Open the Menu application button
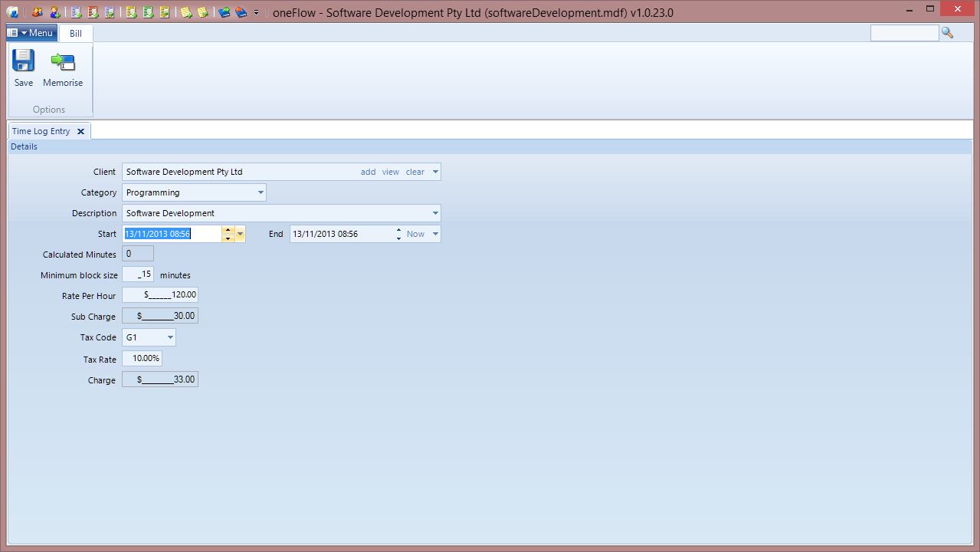Screen dimensions: 980x552 (31, 33)
